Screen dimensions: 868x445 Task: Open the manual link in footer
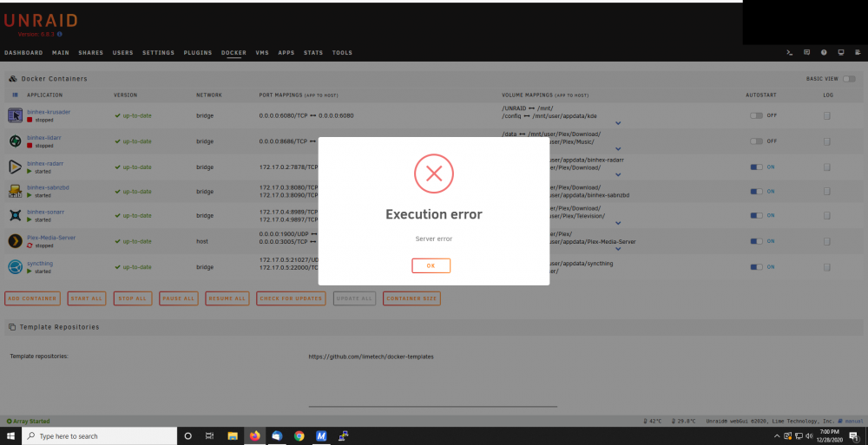coord(852,422)
